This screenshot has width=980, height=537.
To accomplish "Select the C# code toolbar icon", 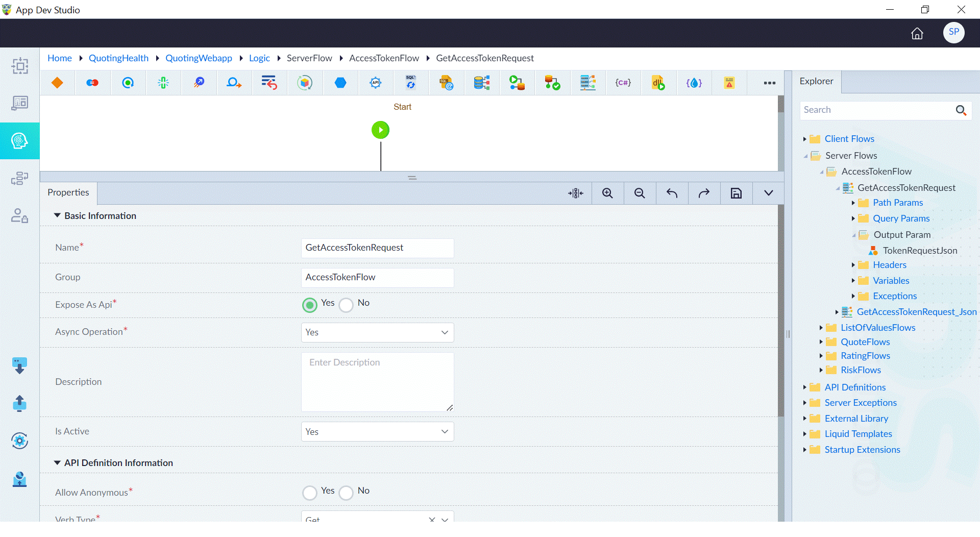I will pyautogui.click(x=623, y=83).
